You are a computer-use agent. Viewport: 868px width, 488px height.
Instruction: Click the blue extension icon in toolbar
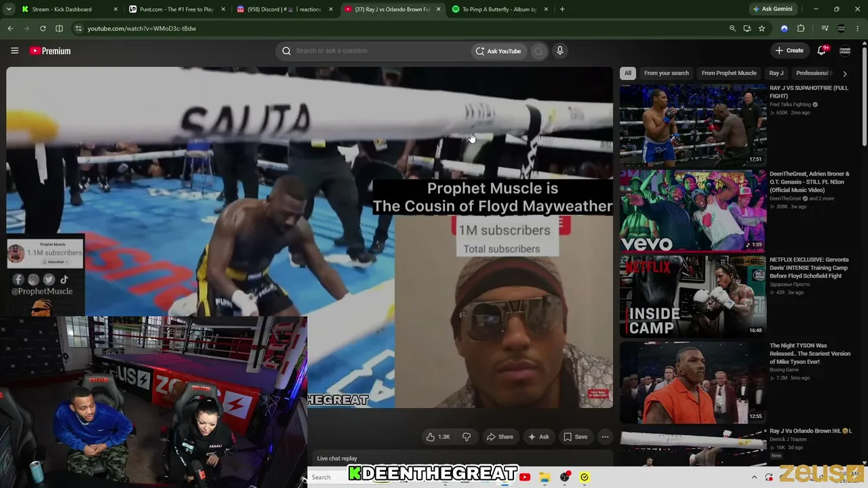coord(785,28)
